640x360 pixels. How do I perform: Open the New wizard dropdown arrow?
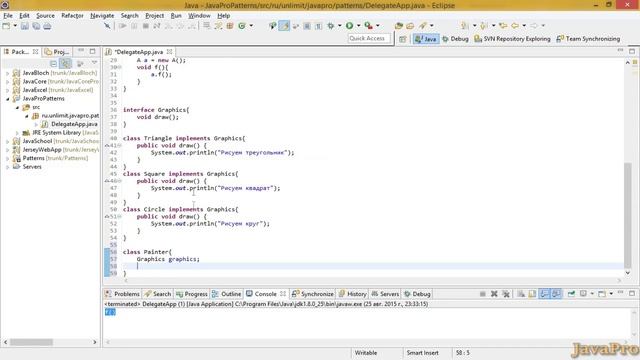coord(15,26)
